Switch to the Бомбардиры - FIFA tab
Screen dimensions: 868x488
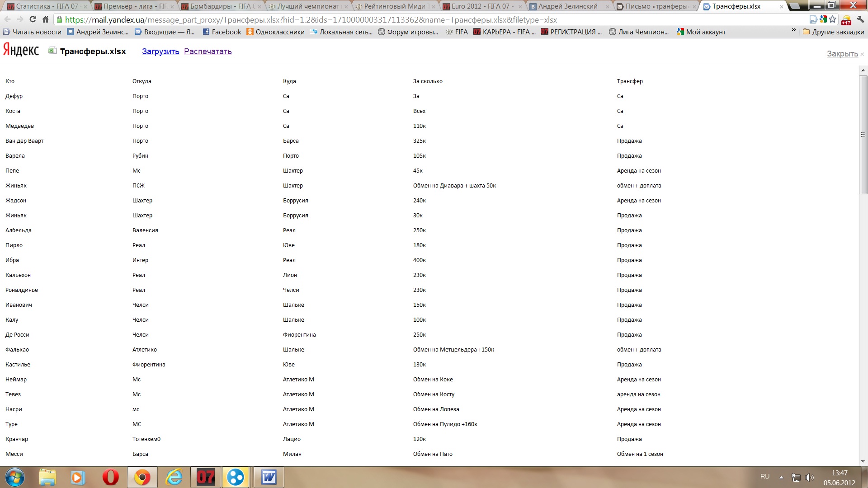point(221,6)
